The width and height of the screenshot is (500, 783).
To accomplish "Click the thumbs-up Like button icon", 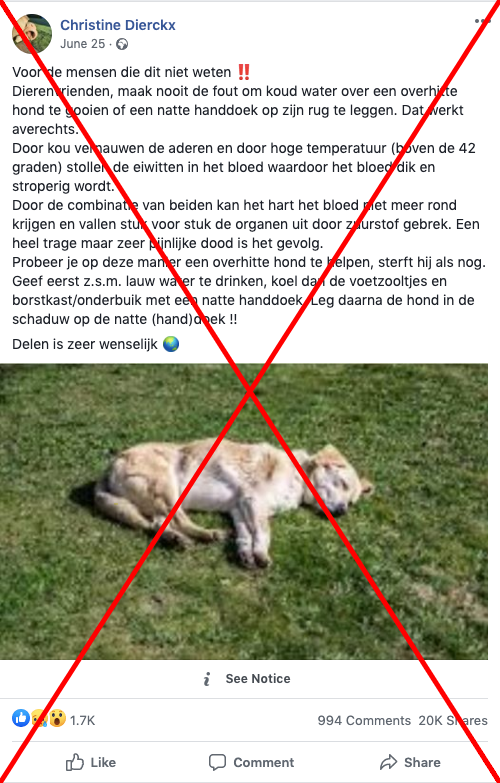I will (75, 763).
